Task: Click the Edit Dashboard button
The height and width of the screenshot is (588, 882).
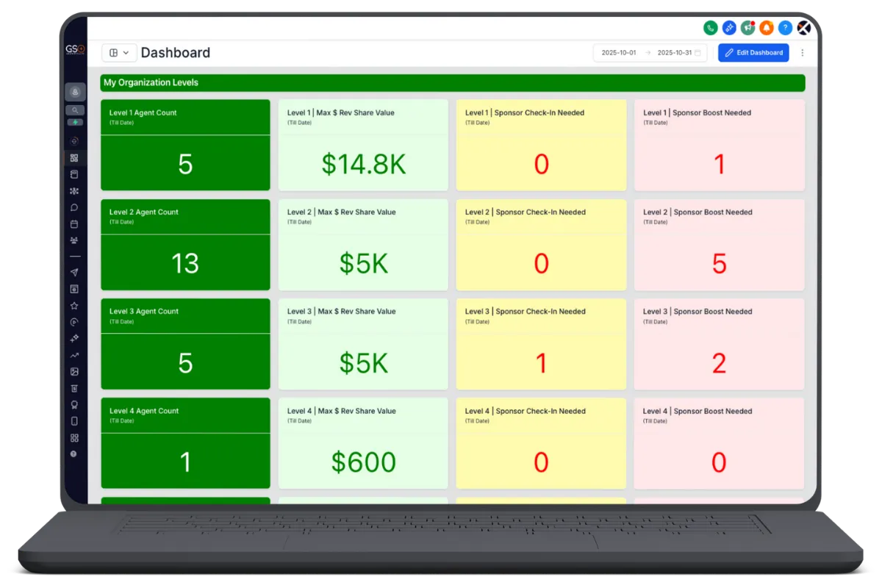Action: click(753, 53)
